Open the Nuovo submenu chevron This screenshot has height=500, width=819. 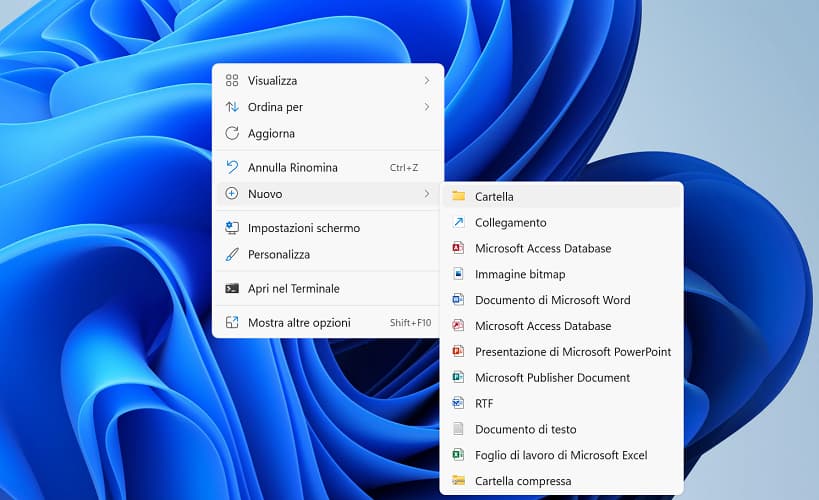(427, 194)
